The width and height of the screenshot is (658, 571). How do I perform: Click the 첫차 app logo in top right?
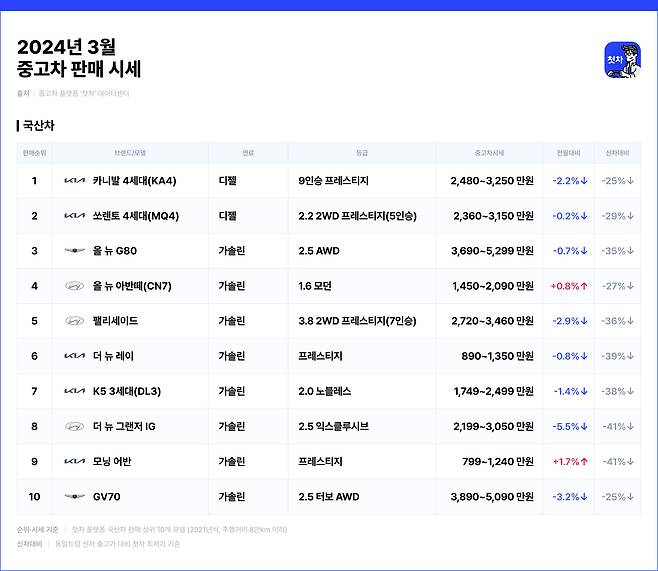[622, 60]
